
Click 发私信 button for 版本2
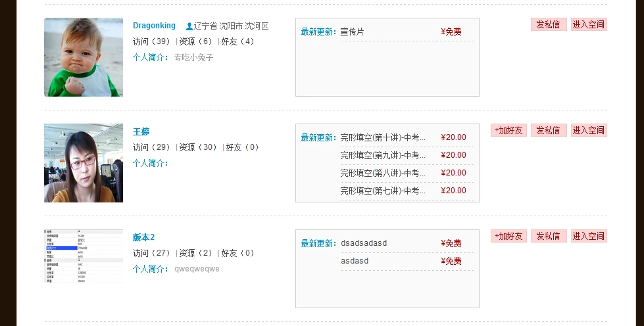549,236
